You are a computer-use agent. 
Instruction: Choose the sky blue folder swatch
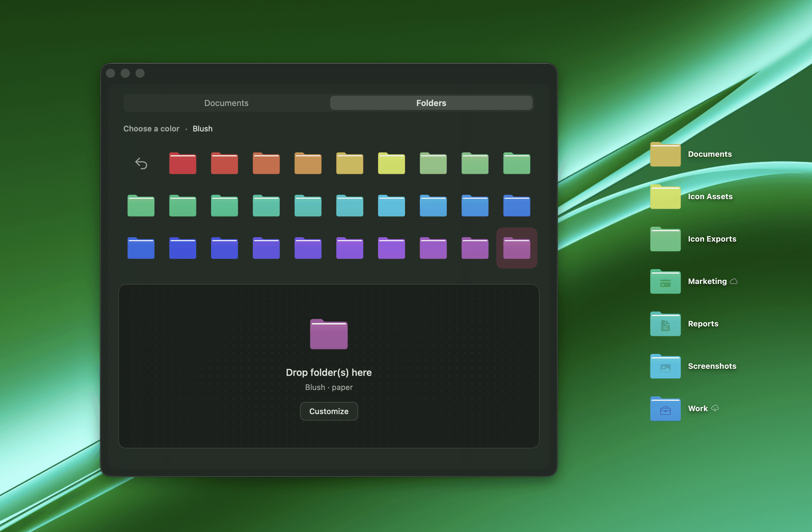(x=391, y=206)
